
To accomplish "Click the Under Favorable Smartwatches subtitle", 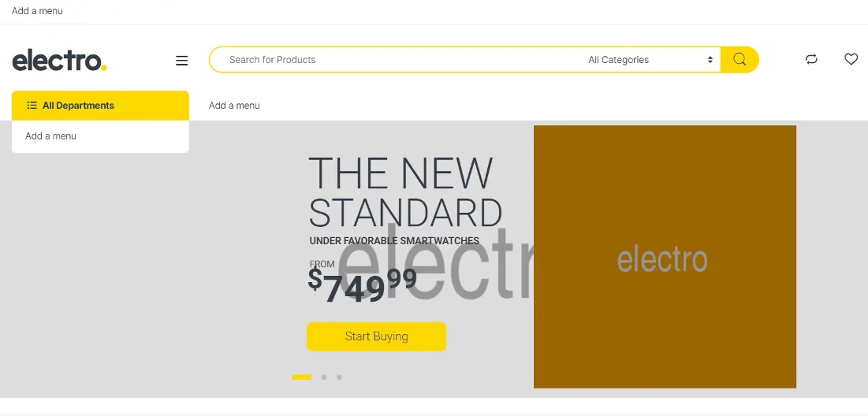I will tap(394, 241).
